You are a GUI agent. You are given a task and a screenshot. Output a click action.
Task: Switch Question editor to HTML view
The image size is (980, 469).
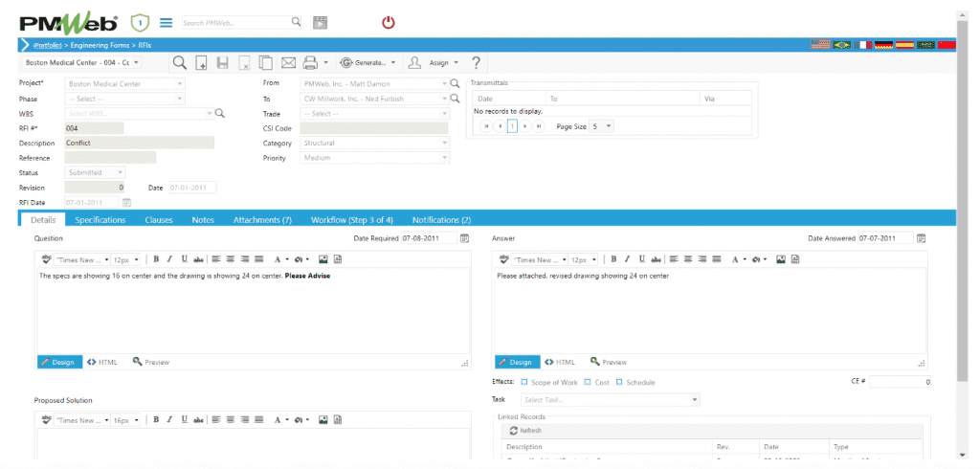point(102,362)
